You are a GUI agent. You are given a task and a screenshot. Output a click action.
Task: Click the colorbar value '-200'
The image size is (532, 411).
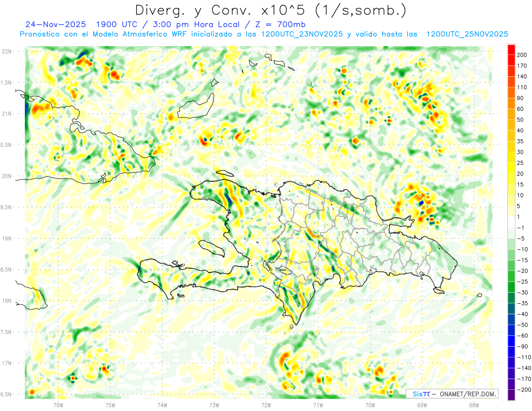coord(524,390)
